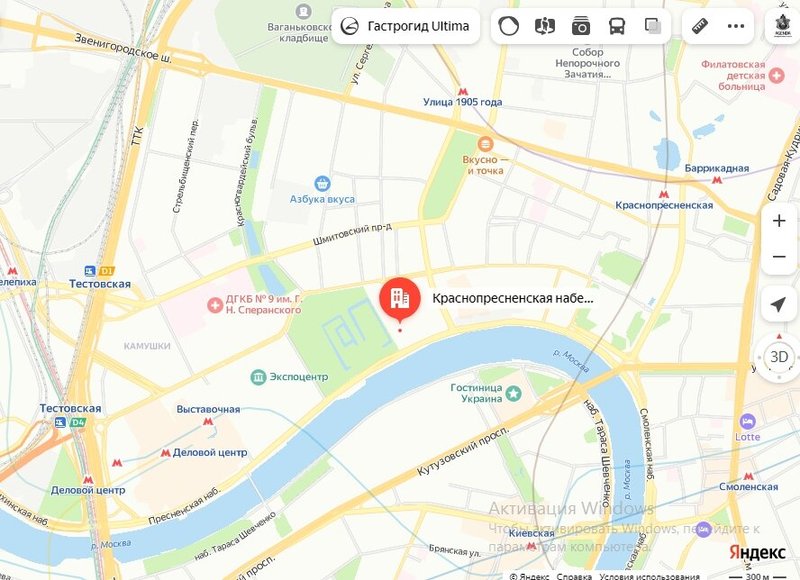Select Гостиница Украина star marker
The width and height of the screenshot is (800, 580).
pyautogui.click(x=514, y=393)
